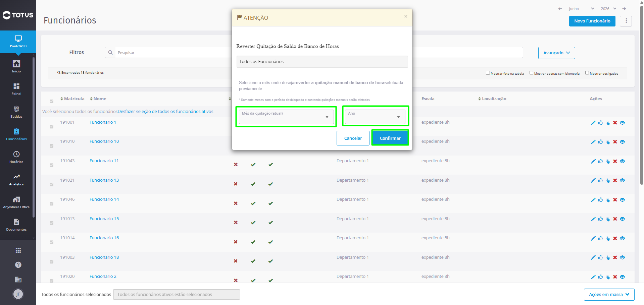Screen dimensions: 644x305
Task: Click Departamento 1 cell for Funcionario 13
Action: click(352, 180)
